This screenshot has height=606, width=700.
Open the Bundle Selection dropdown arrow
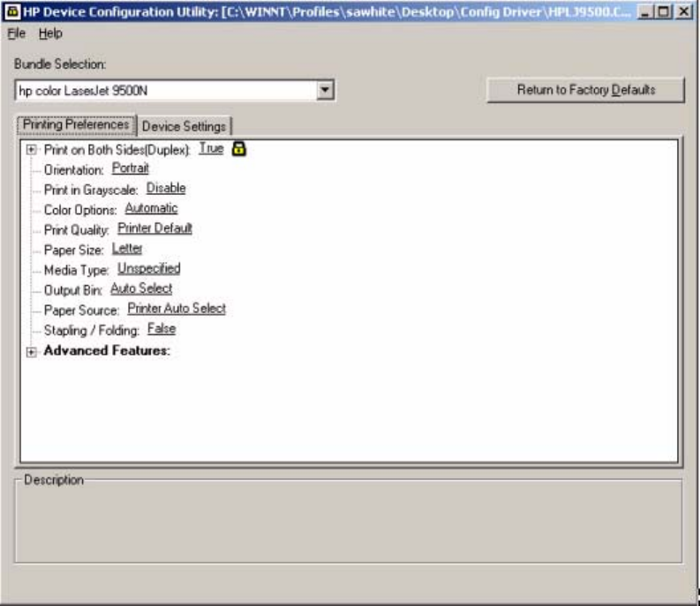click(326, 90)
